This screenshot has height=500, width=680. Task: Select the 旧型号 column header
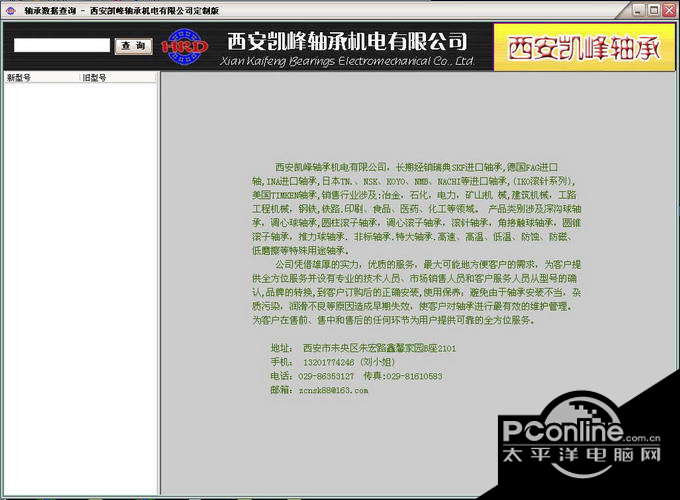(x=118, y=78)
